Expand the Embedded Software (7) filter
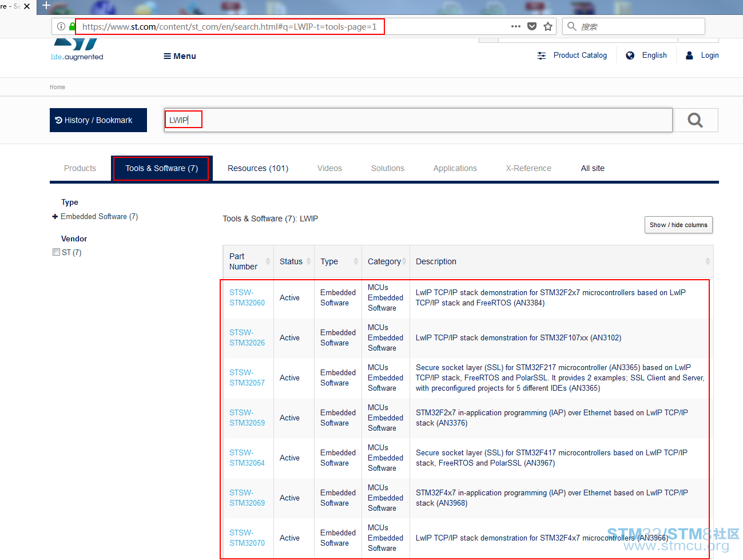Viewport: 743px width, 560px height. (x=55, y=217)
